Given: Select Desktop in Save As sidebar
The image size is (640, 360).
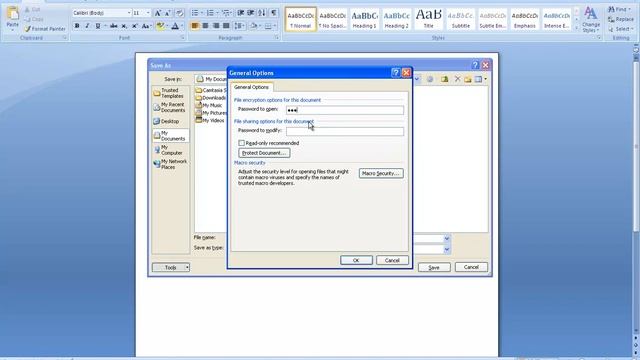Looking at the screenshot, I should click(170, 121).
